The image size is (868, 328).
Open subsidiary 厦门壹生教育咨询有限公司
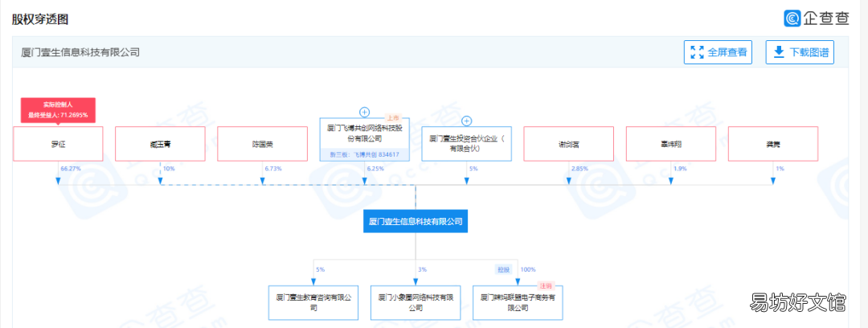(313, 302)
